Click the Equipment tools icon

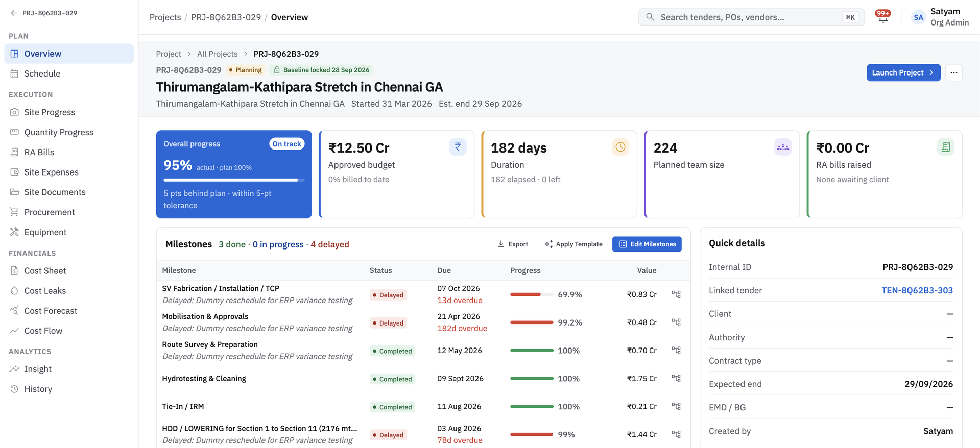(14, 232)
